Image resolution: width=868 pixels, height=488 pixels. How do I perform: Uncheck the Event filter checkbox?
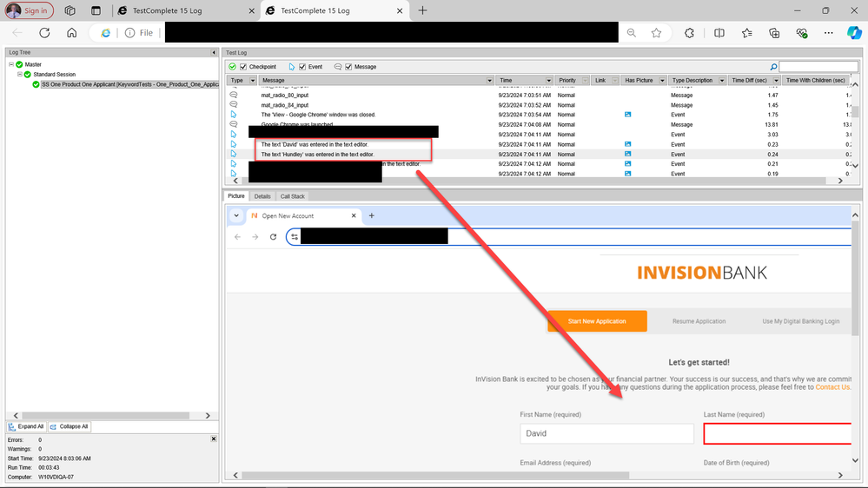pos(302,67)
